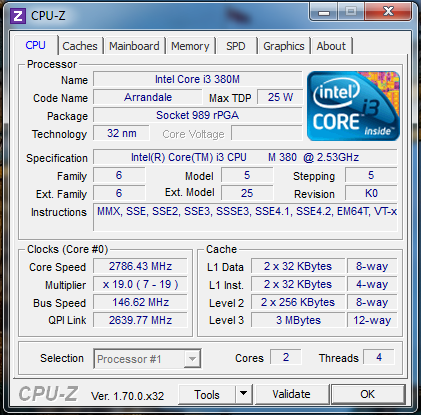
Task: Show the Graphics tab
Action: pos(284,46)
